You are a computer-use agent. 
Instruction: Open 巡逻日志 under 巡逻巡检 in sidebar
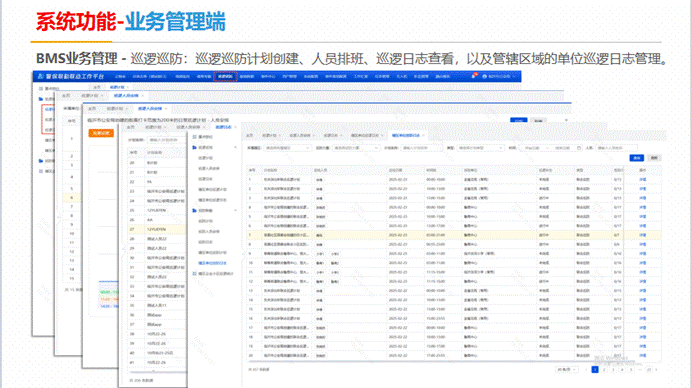205,179
